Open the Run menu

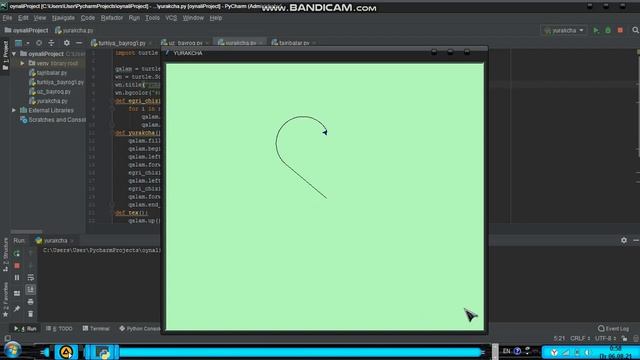click(x=134, y=18)
